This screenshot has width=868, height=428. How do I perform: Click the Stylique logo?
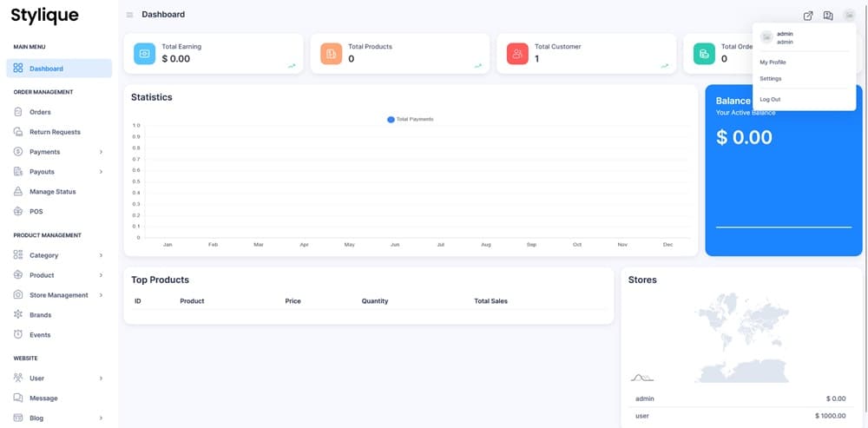[x=44, y=16]
